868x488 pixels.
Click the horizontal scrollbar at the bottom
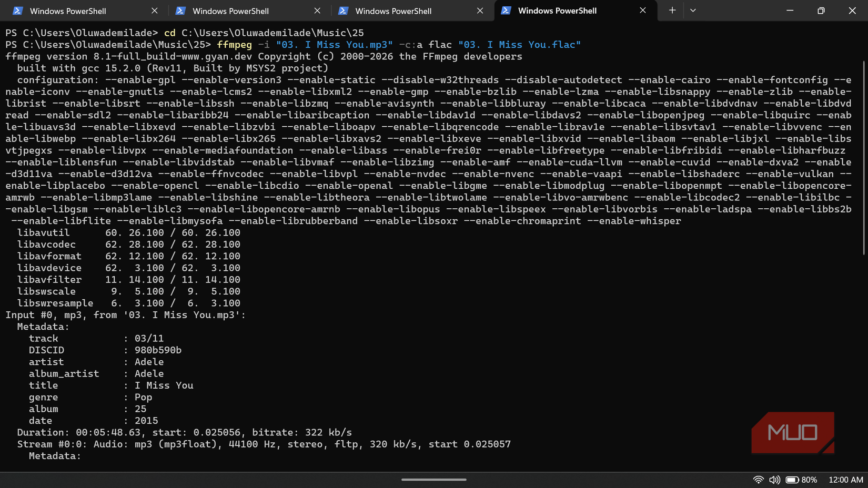[434, 479]
